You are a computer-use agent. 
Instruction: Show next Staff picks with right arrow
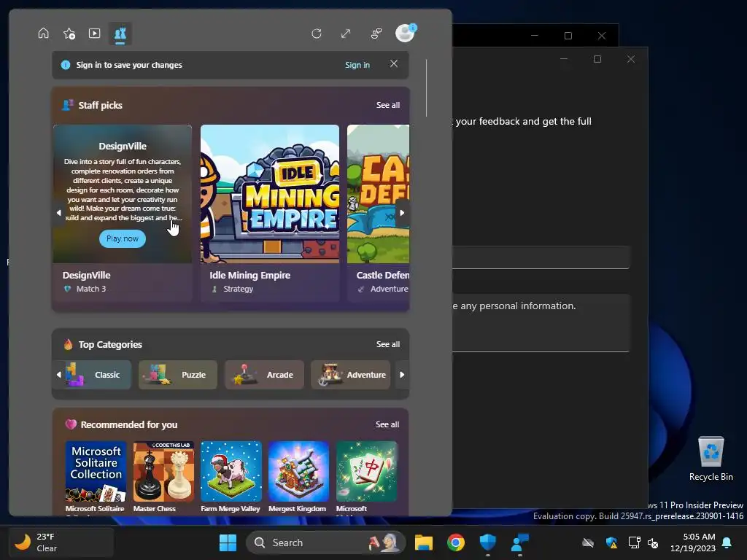402,213
